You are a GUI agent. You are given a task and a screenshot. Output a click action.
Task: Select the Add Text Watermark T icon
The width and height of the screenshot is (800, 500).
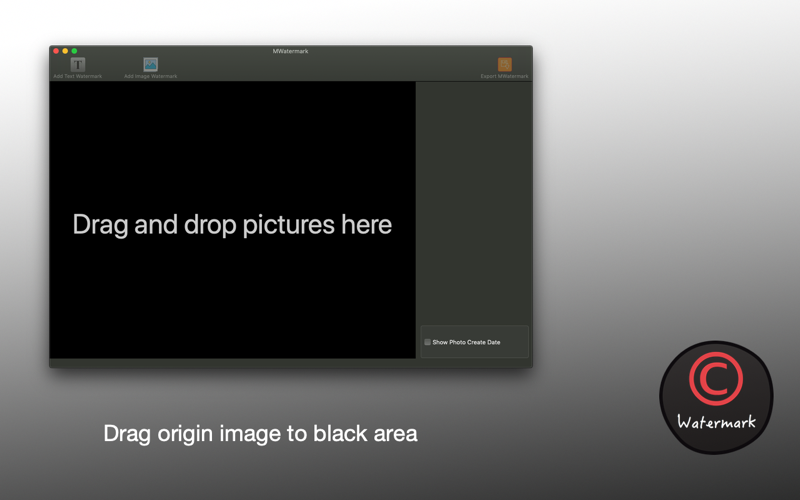tap(78, 64)
